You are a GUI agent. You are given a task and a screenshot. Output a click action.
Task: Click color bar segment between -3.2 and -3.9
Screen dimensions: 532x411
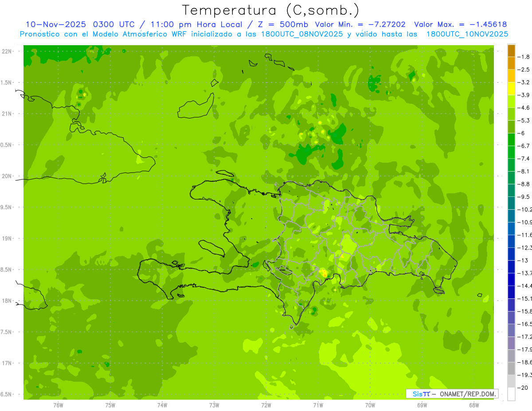pos(511,89)
